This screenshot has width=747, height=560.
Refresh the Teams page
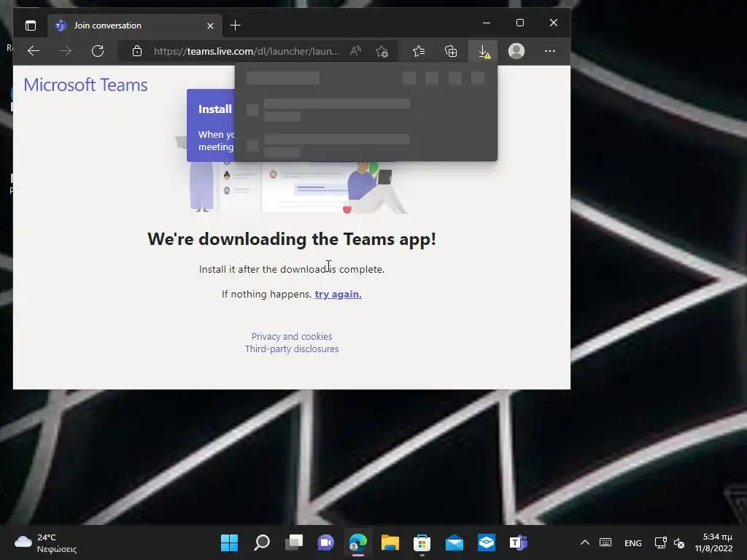[x=98, y=51]
